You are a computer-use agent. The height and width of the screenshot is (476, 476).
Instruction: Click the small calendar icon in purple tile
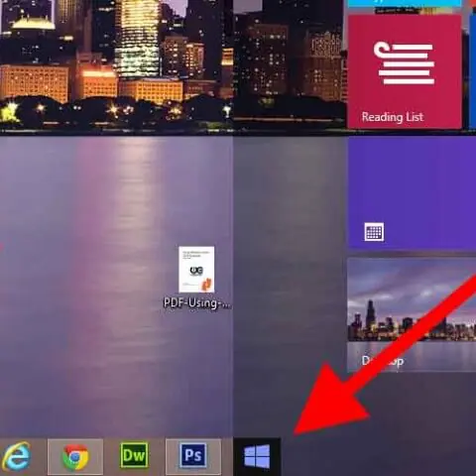(x=374, y=232)
